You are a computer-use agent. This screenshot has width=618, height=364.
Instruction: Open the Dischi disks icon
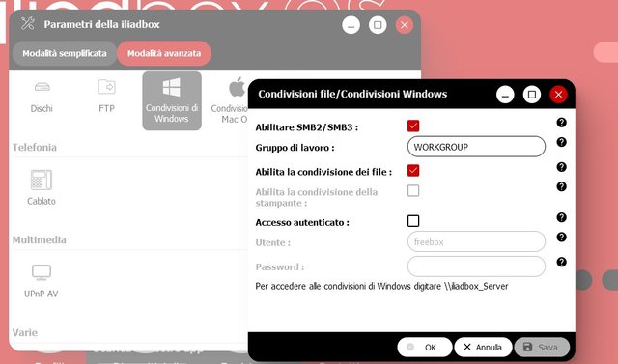click(42, 97)
